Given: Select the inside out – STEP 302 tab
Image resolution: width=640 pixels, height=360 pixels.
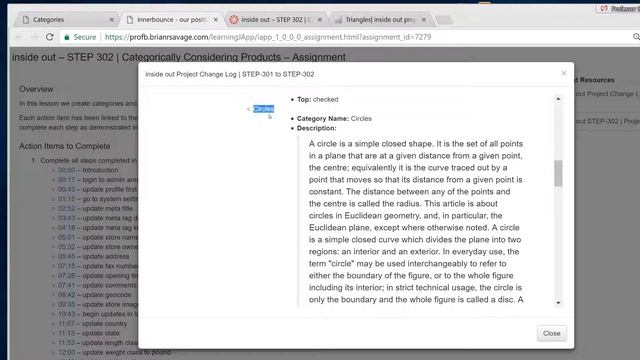Looking at the screenshot, I should (x=276, y=20).
